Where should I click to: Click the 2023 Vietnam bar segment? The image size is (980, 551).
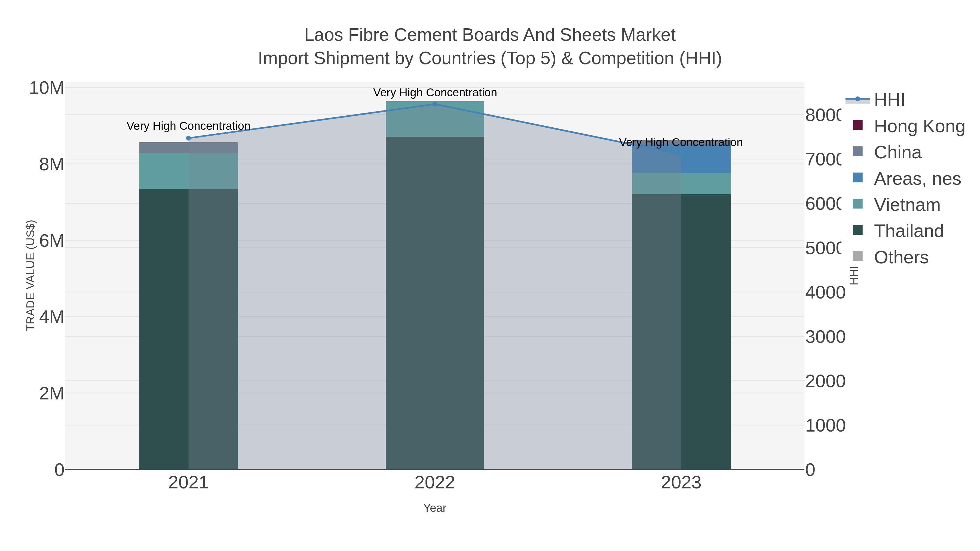coord(681,184)
